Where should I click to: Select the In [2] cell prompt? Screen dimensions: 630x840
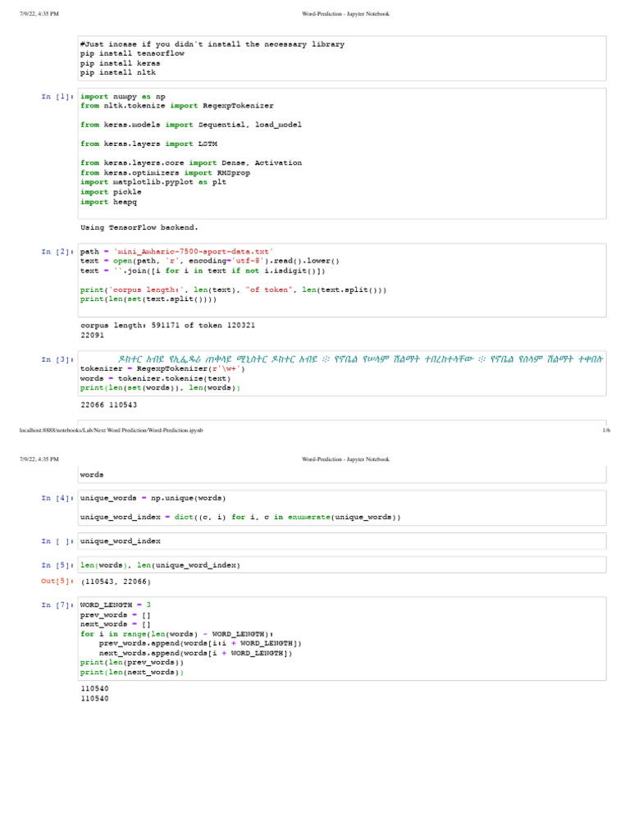pos(57,252)
